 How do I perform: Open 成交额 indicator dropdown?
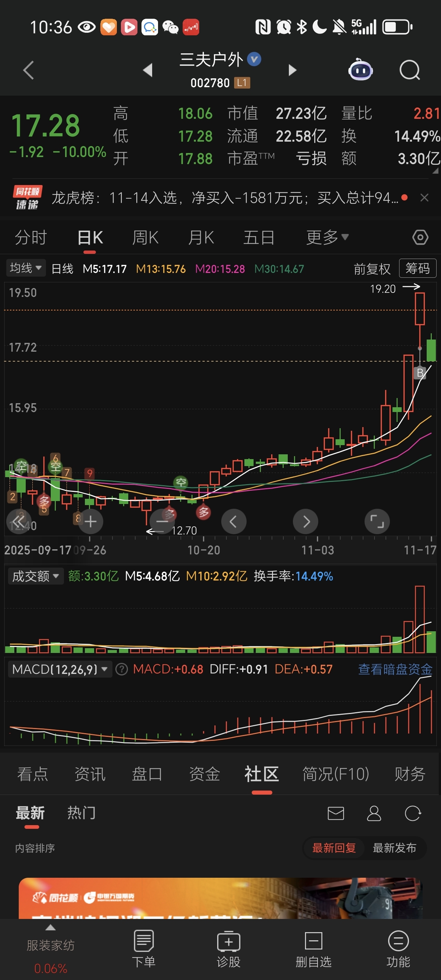[35, 576]
